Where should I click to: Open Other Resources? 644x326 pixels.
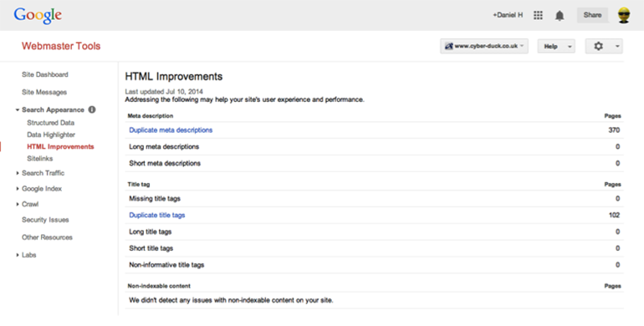click(47, 237)
